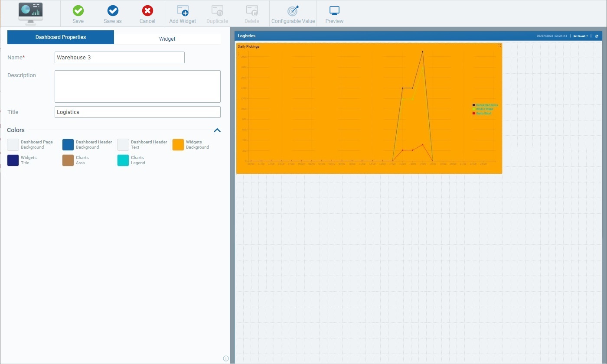Pick the Widgets Background orange color
Screen dimensions: 607x364
click(178, 145)
